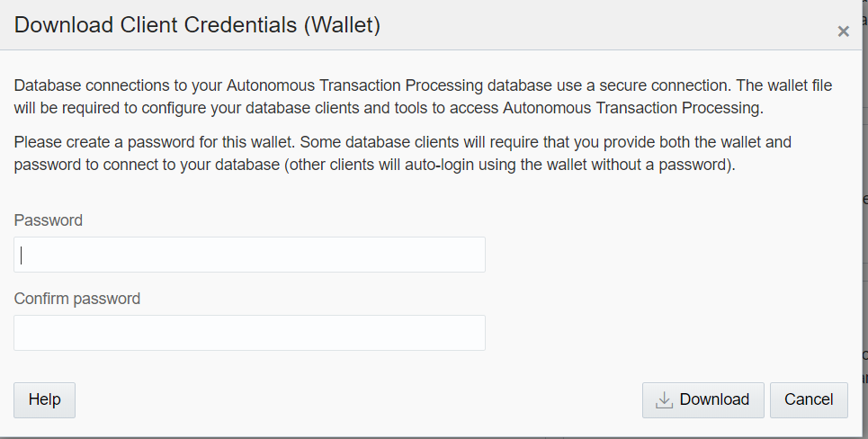Select the Confirm password input field
The image size is (868, 439).
pos(250,333)
